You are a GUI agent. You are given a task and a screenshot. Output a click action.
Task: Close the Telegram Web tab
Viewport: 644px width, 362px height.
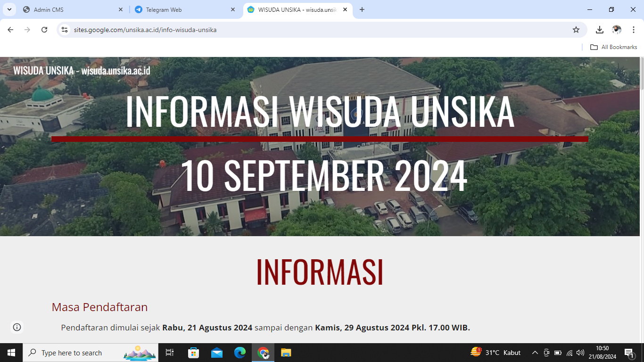pos(233,9)
